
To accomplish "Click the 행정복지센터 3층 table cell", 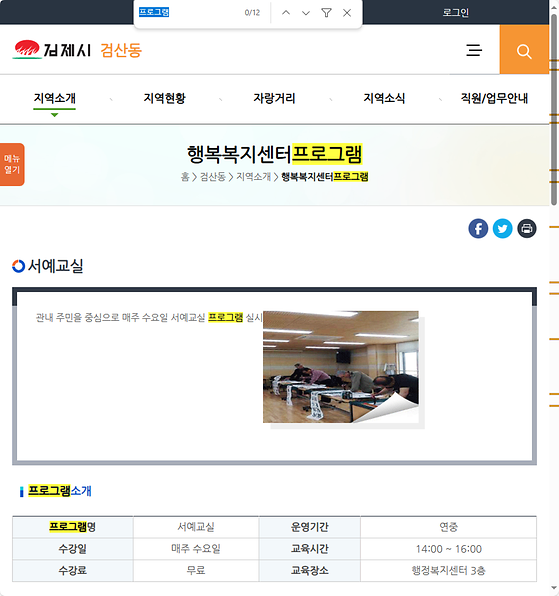I will tap(448, 570).
